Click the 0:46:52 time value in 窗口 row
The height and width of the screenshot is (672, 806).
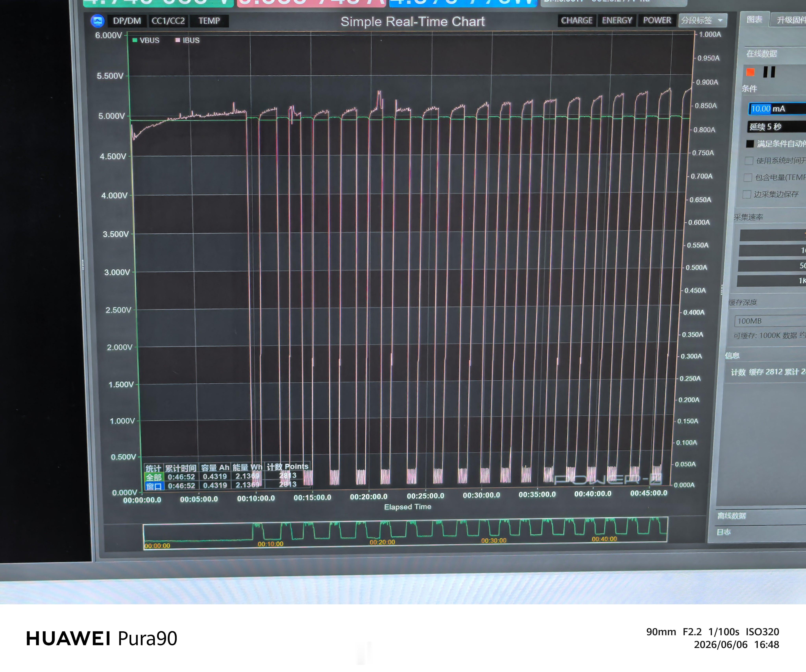[x=181, y=486]
